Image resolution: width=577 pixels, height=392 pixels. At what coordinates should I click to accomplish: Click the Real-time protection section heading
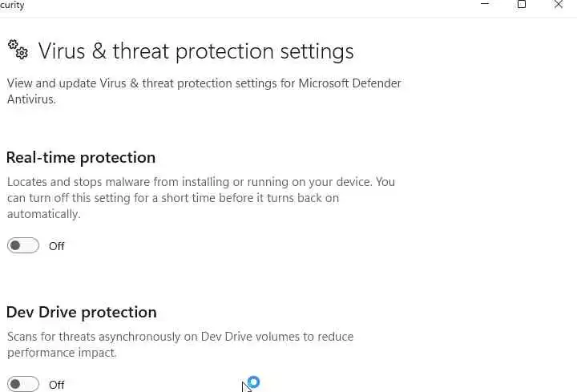[81, 157]
